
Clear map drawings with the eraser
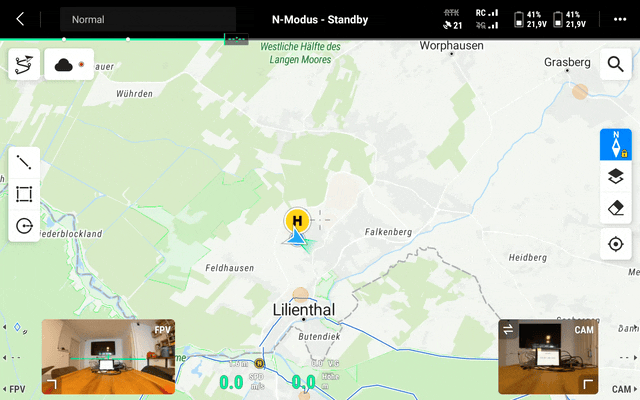pyautogui.click(x=616, y=208)
